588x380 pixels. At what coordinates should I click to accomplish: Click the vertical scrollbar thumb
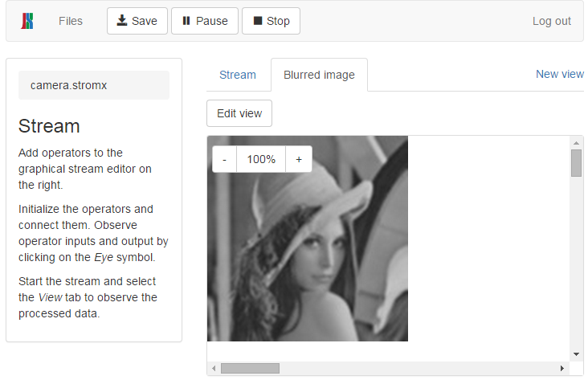(577, 163)
